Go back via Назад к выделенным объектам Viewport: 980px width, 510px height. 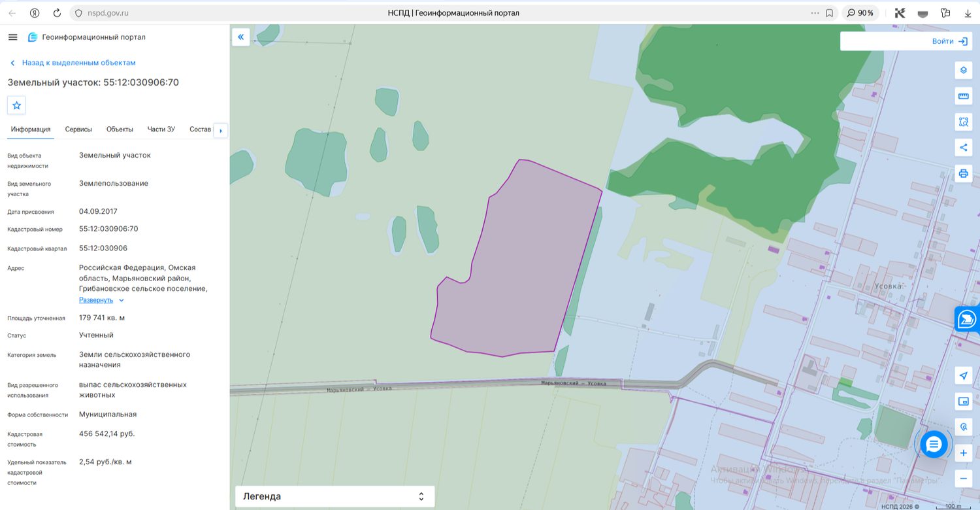pos(73,63)
